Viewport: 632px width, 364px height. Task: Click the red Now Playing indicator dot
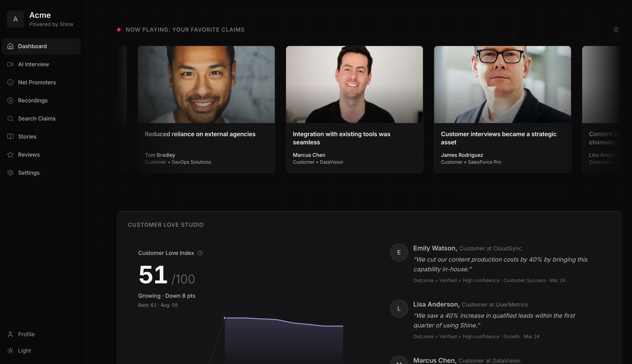tap(119, 30)
